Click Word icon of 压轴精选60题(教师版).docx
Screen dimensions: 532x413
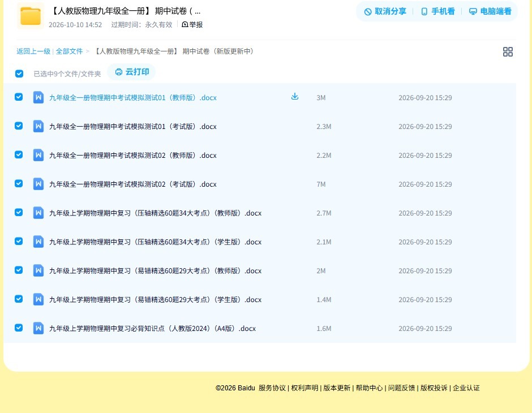(x=38, y=213)
